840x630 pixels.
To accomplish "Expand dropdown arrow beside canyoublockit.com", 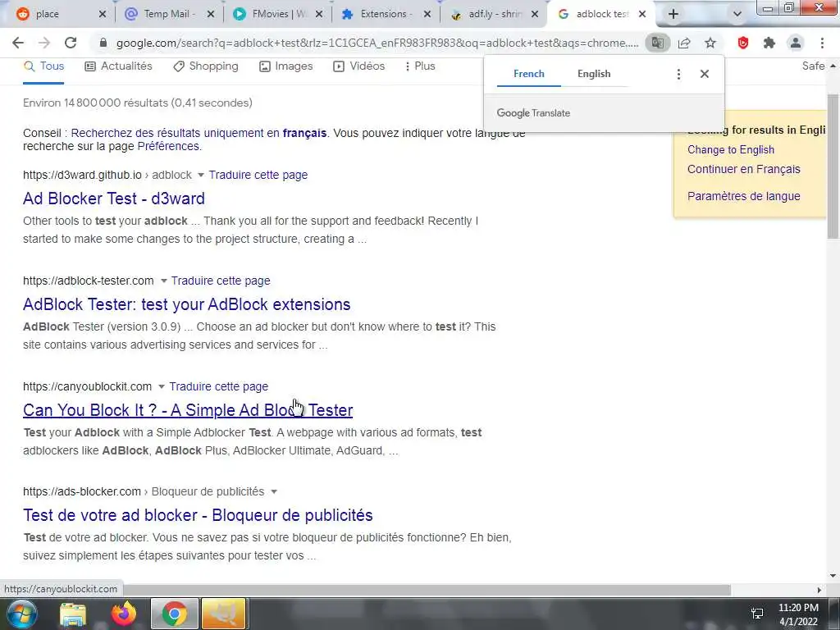I will [x=162, y=387].
